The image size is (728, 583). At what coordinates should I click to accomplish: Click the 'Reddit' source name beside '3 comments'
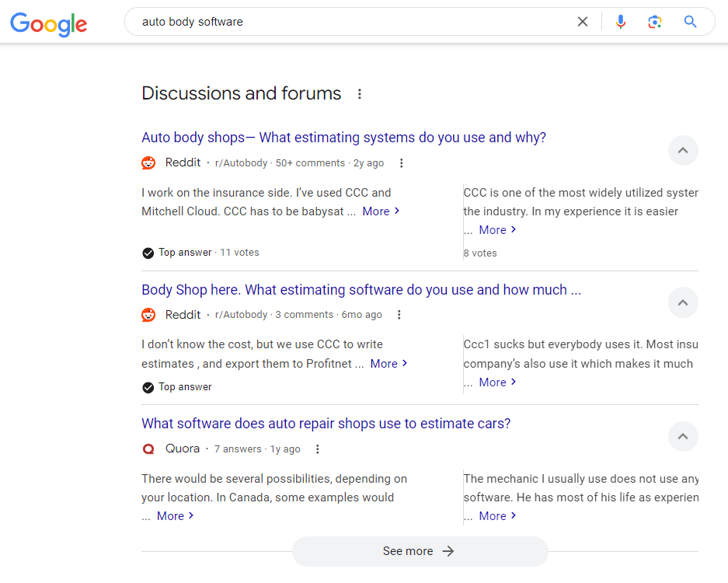pos(183,315)
